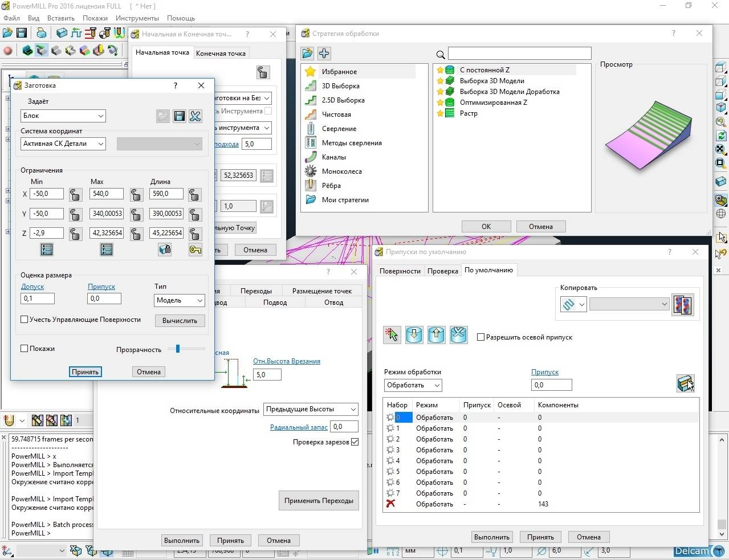The image size is (729, 560).
Task: Open the empty Копировать combo box
Action: click(x=629, y=304)
